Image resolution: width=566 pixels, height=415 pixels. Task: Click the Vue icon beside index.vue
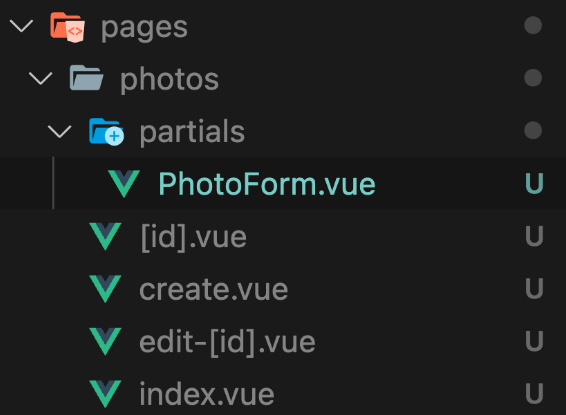click(105, 394)
